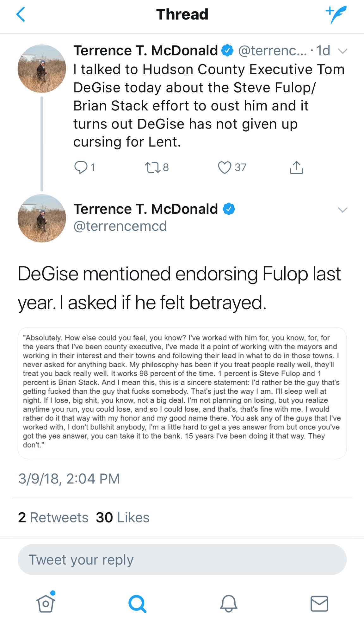Image resolution: width=364 pixels, height=625 pixels.
Task: View the 2 Retweets list
Action: coord(53,518)
